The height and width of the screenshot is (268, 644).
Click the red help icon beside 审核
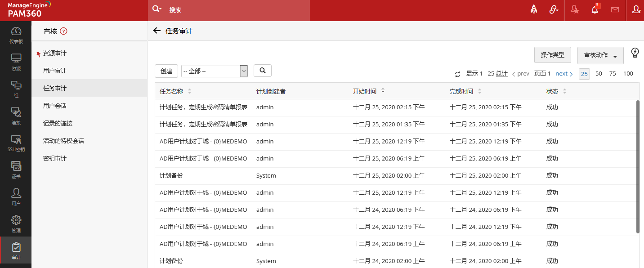pos(63,31)
